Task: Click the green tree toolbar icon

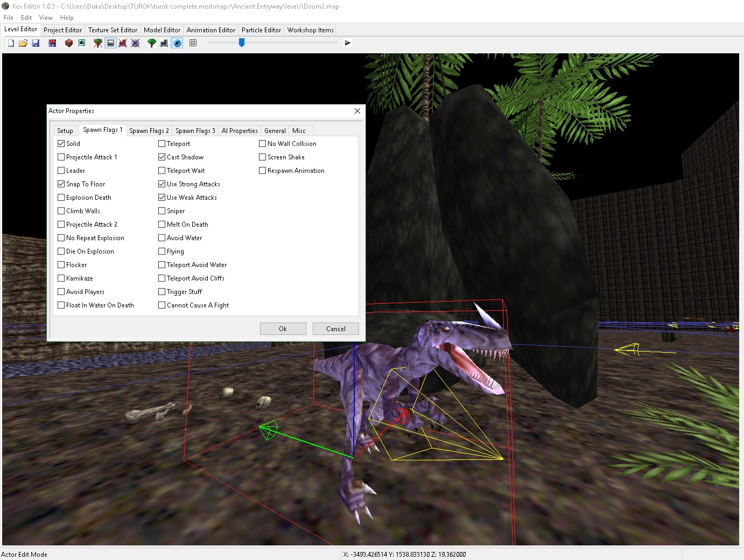Action: (152, 43)
